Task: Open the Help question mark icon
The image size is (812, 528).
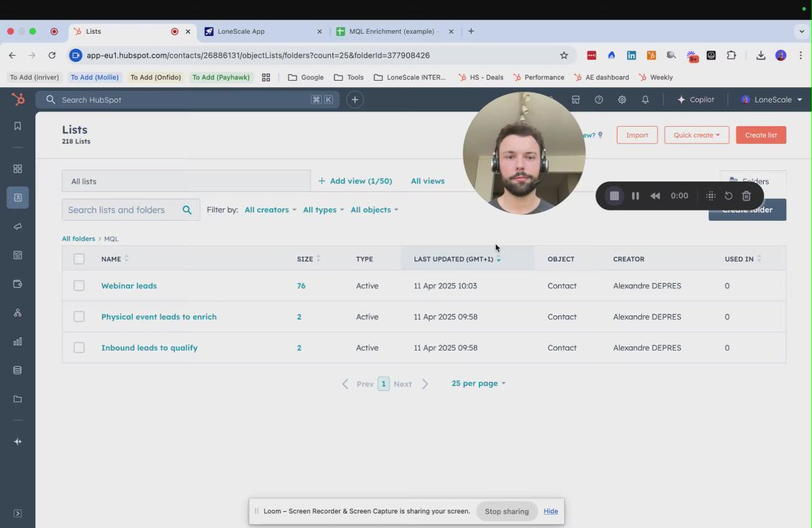Action: (599, 100)
